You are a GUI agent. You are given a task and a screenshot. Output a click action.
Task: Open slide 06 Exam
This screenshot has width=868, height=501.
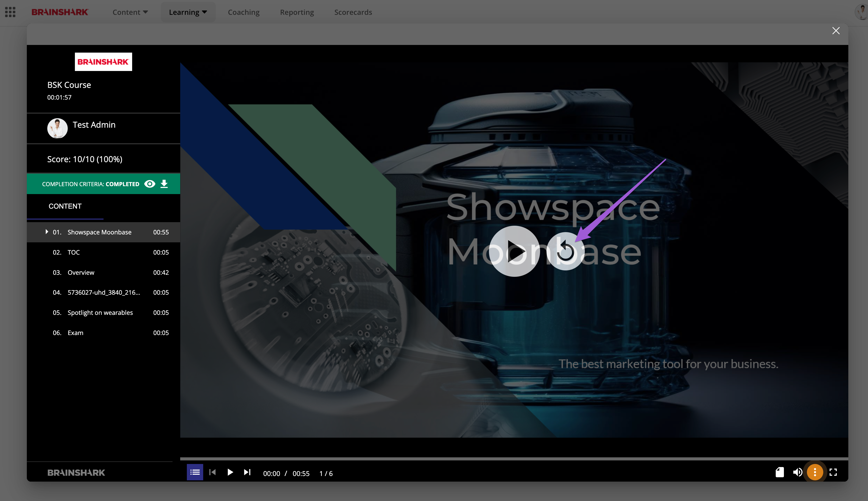(103, 333)
